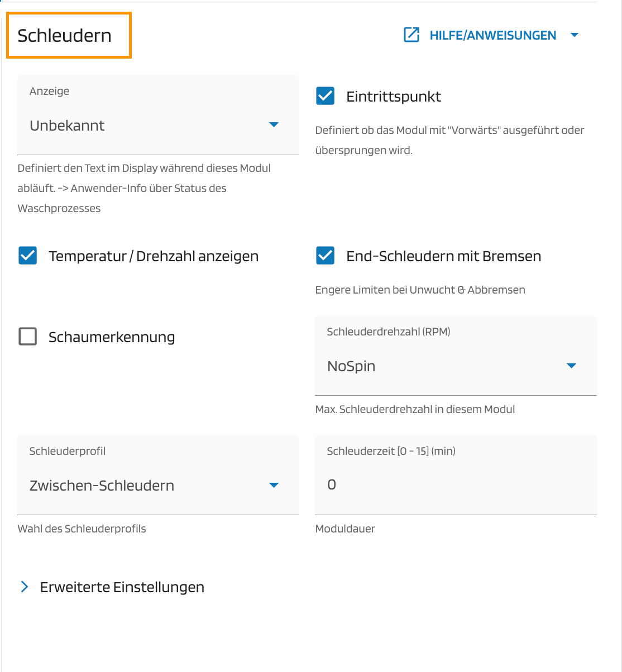Click the caret icon after HILFE/ANWEISUNGEN
The image size is (622, 672).
tap(575, 35)
